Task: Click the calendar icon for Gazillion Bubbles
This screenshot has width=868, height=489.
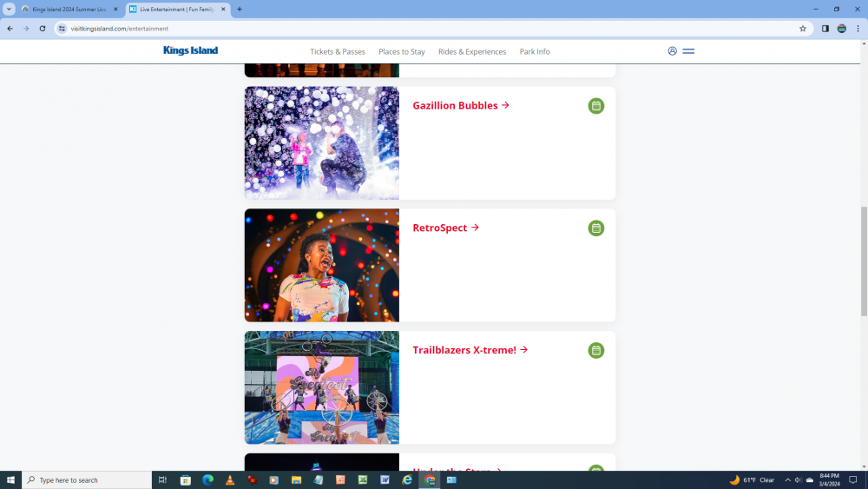Action: point(595,106)
